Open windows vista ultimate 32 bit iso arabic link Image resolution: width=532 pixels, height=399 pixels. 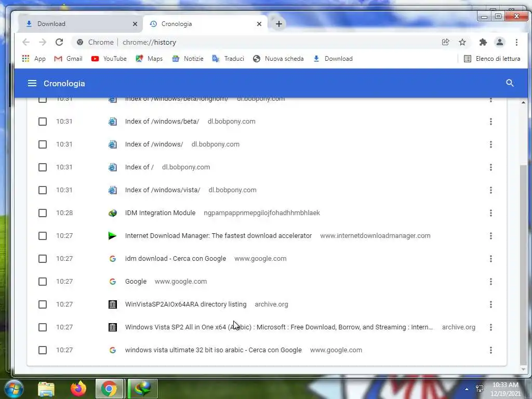213,350
